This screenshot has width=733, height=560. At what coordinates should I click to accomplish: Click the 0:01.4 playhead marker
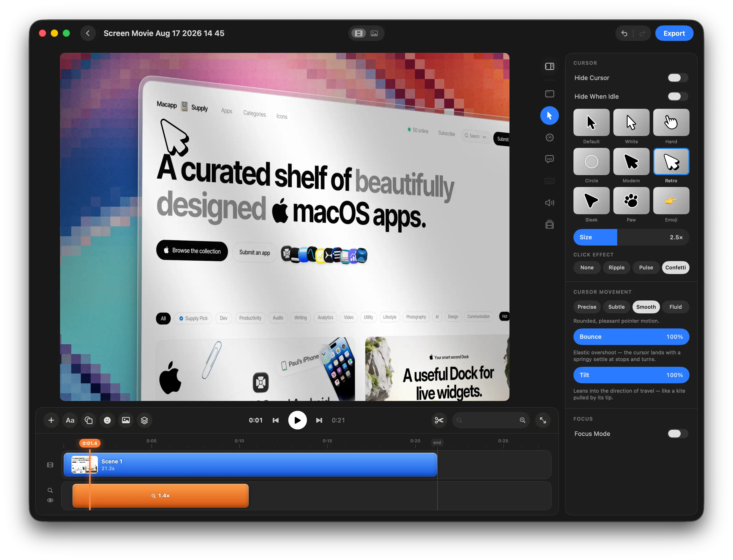90,443
